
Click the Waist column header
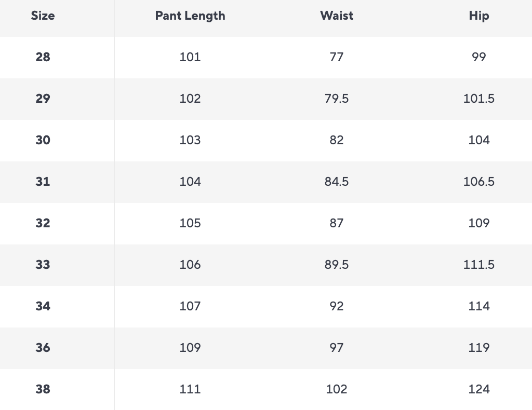(337, 16)
